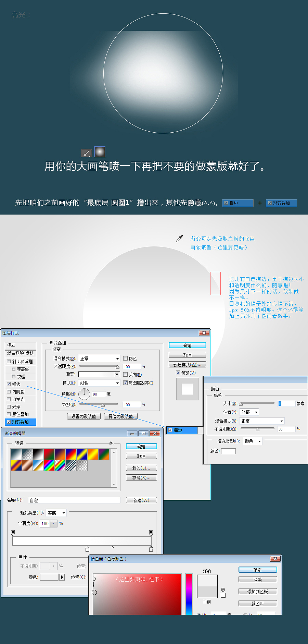Viewport: 308px width, 644px height.
Task: Open the gradient picker dropdown arrow
Action: pos(117,375)
